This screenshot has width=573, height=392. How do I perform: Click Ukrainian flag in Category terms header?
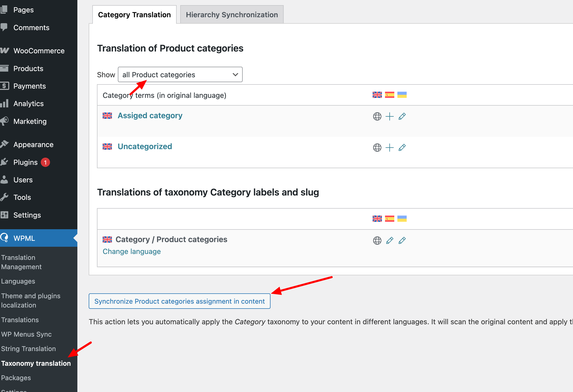(x=402, y=95)
